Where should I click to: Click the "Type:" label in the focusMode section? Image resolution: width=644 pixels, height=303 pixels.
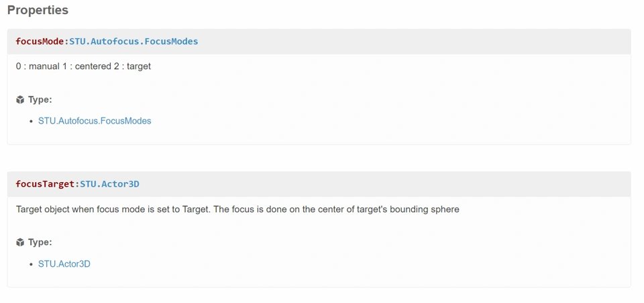40,99
